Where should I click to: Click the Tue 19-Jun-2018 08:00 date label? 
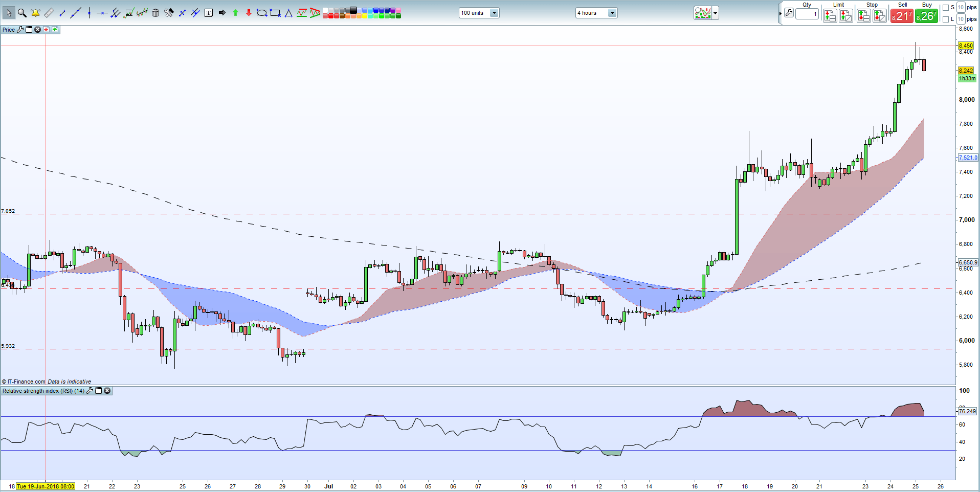coord(46,486)
